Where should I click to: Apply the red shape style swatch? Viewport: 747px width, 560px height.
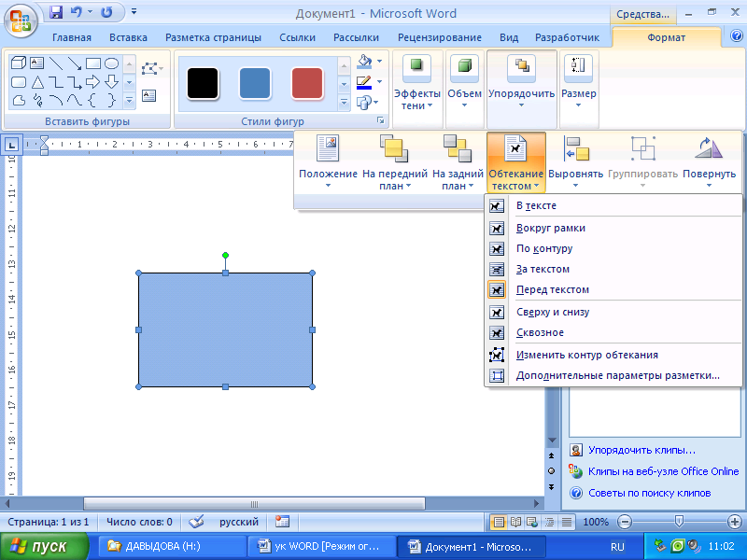(x=307, y=83)
